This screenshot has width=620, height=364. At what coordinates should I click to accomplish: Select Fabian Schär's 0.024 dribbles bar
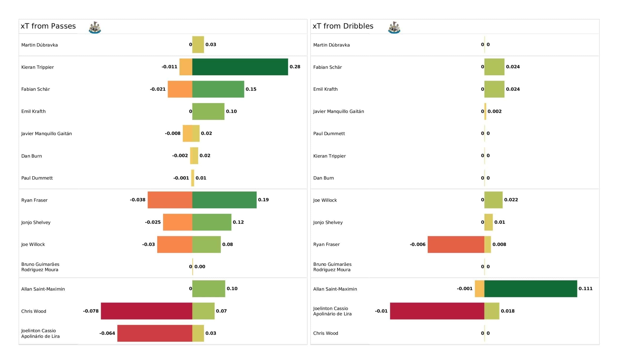[494, 67]
